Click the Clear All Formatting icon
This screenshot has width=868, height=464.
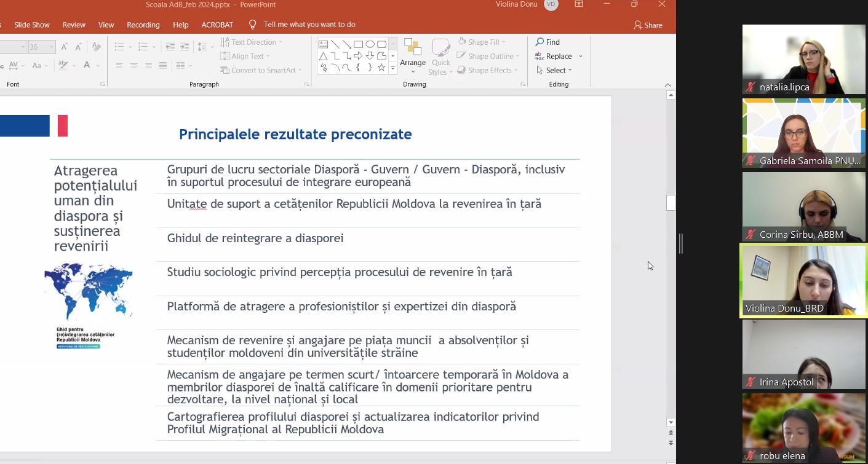pyautogui.click(x=96, y=47)
